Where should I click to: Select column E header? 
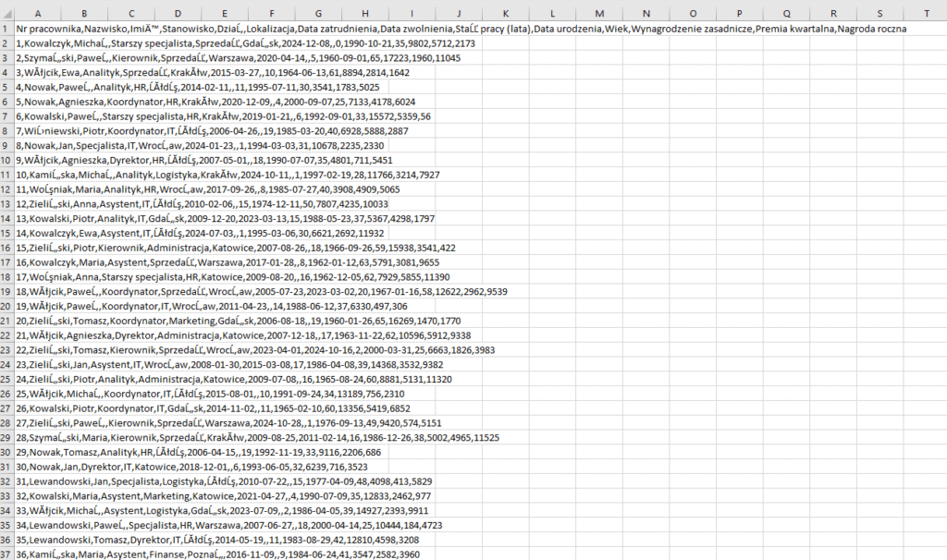(225, 14)
